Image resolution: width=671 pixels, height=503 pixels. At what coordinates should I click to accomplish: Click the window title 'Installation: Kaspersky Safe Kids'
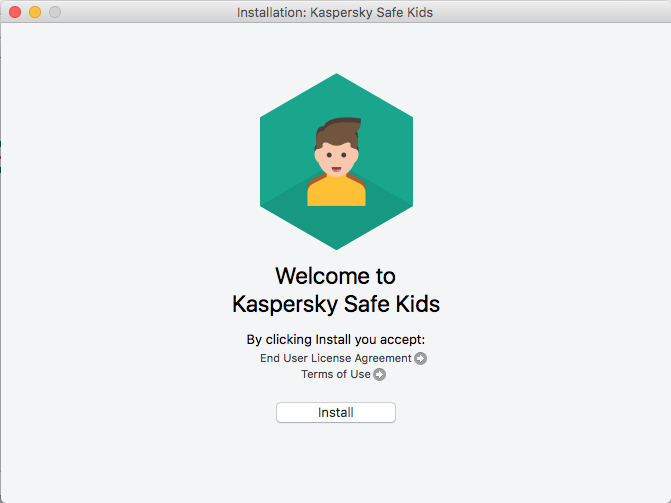pos(335,12)
